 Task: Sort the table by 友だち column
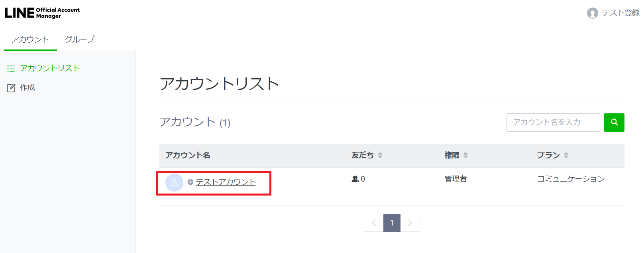coord(380,155)
